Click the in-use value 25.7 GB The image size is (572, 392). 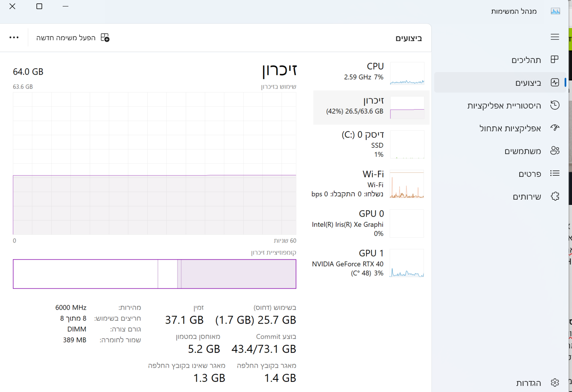[276, 320]
